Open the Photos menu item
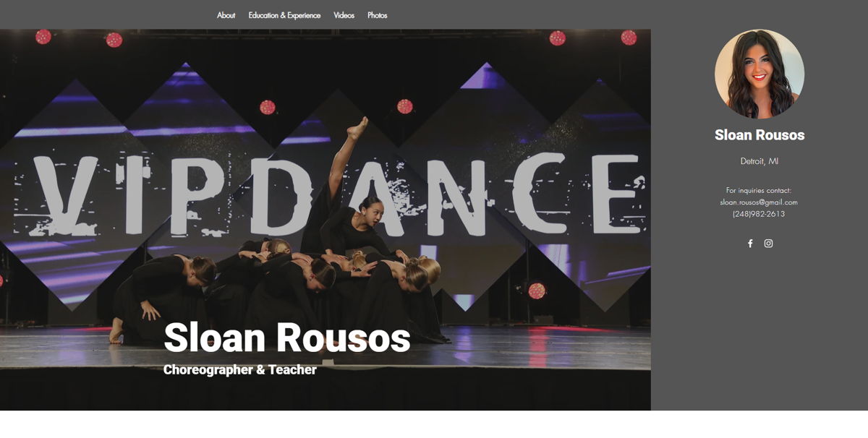The height and width of the screenshot is (438, 868). pyautogui.click(x=377, y=15)
